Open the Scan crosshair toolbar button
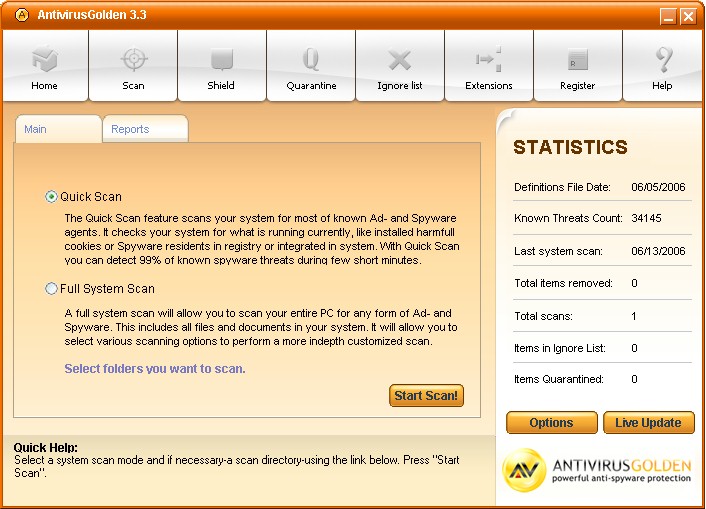Screen dimensions: 706x509 coord(133,66)
